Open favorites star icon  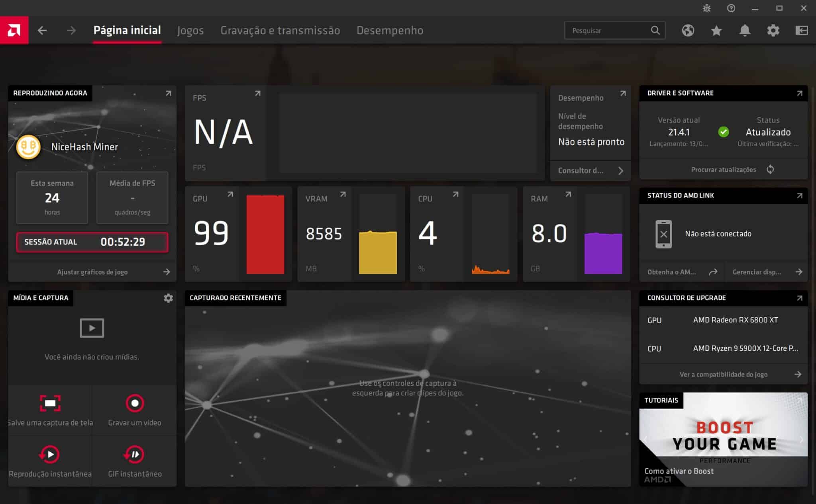(716, 30)
